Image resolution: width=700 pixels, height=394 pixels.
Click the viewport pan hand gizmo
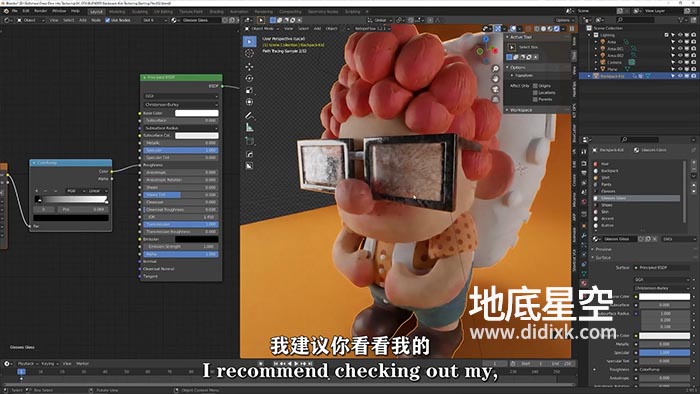point(495,79)
